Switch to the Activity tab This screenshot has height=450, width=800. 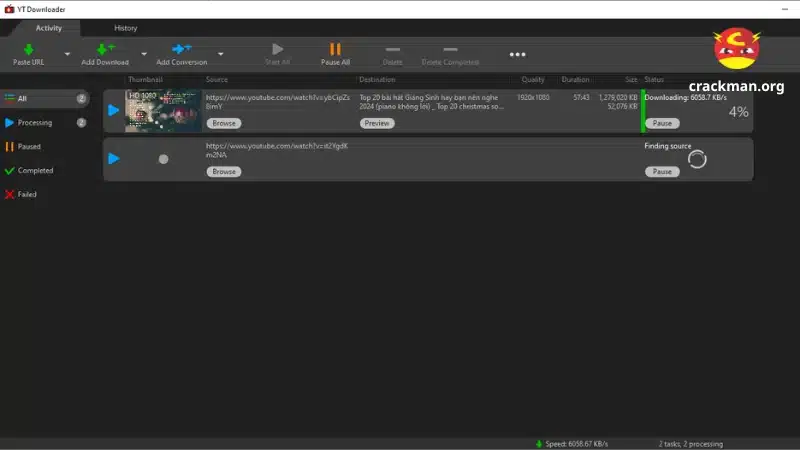coord(48,28)
